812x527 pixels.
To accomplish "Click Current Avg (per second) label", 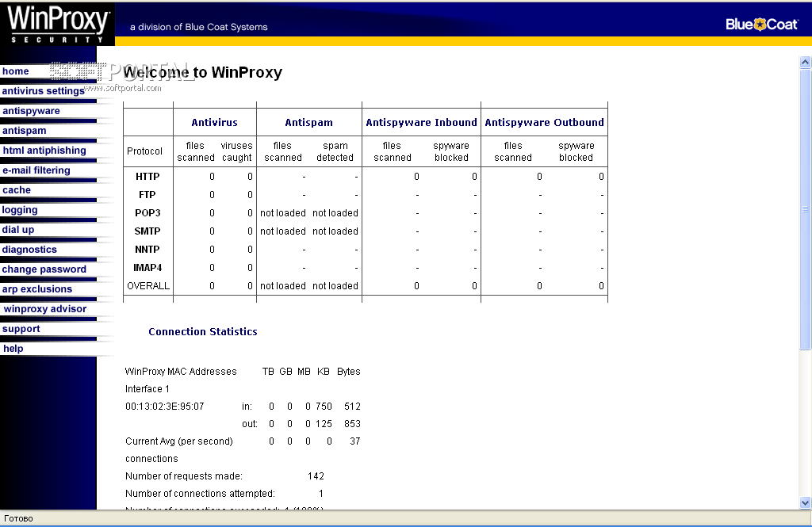I will pos(179,441).
